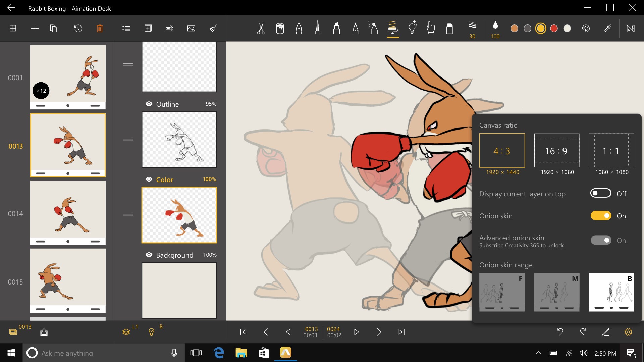Open the color palette icon
The width and height of the screenshot is (644, 362).
[x=586, y=29]
